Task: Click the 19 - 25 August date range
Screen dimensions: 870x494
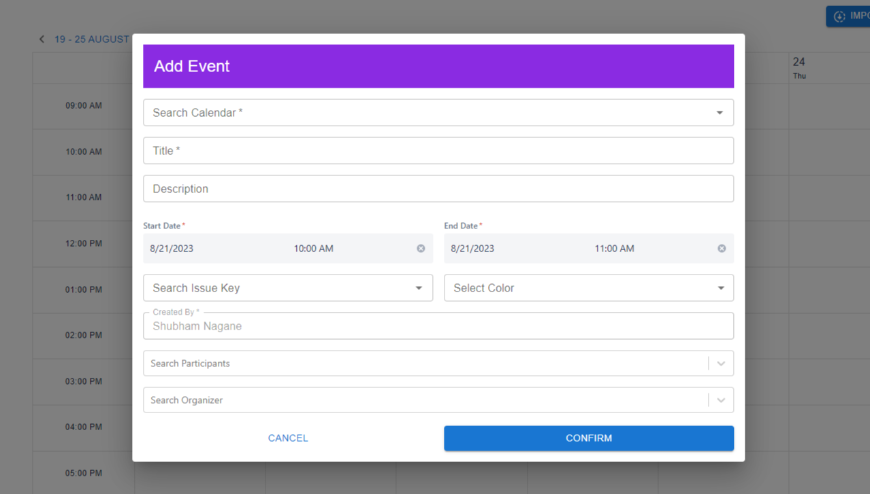Action: pyautogui.click(x=92, y=39)
